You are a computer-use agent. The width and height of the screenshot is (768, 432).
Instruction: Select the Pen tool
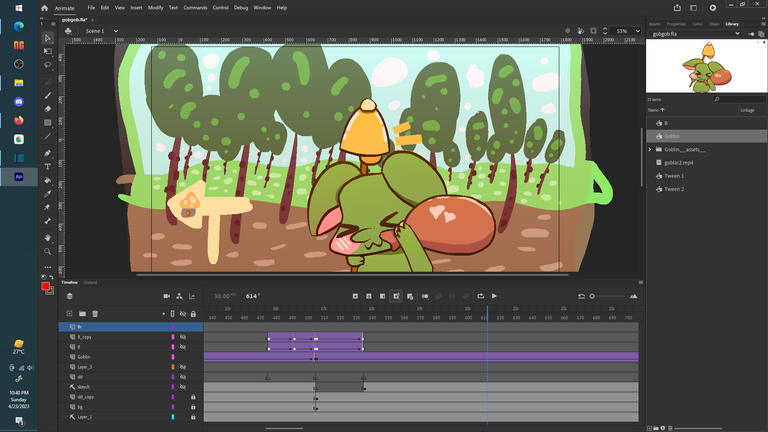(48, 153)
